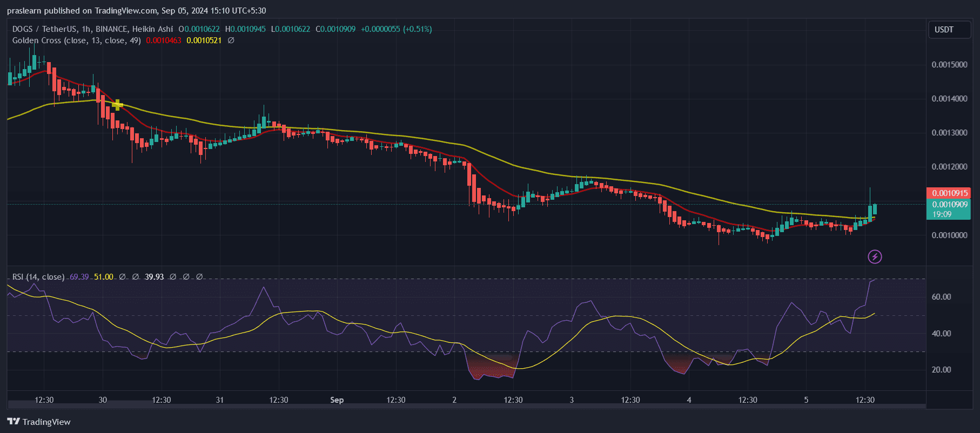Click the close value 0.0010909

(338, 29)
